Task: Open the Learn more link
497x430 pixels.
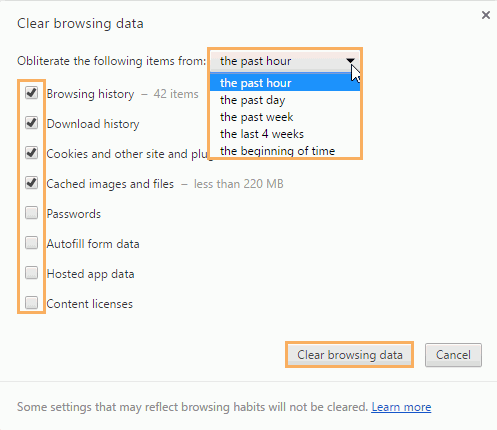Action: tap(401, 407)
